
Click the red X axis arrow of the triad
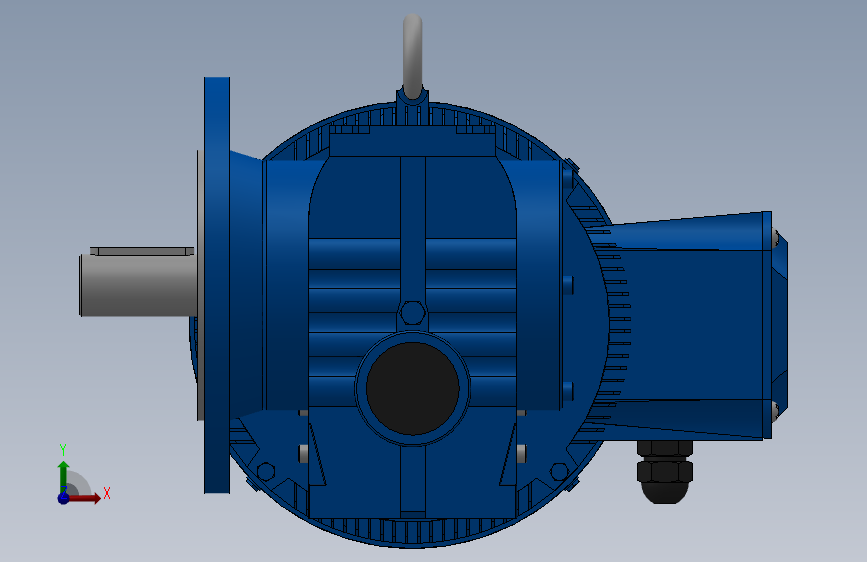coord(86,498)
